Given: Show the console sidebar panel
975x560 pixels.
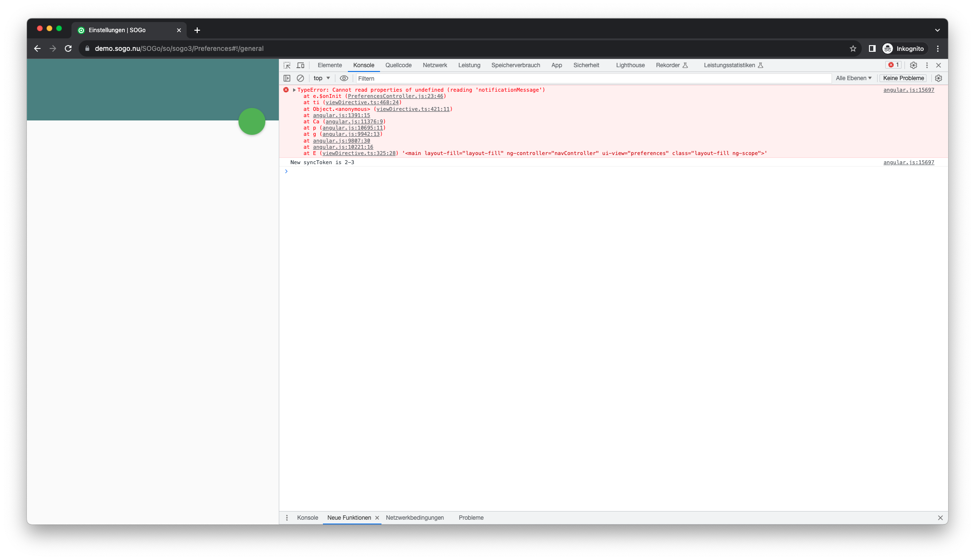Looking at the screenshot, I should [x=287, y=78].
